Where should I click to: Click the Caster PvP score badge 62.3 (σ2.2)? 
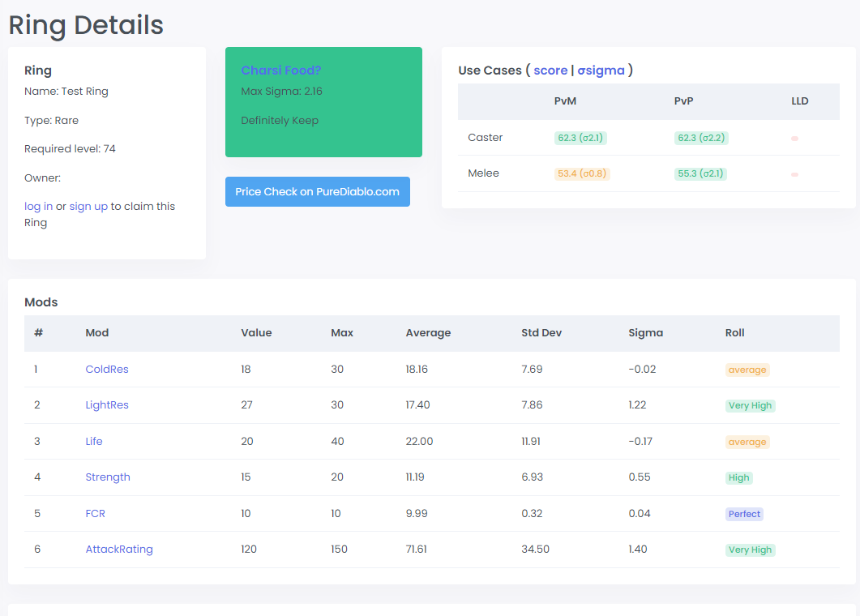701,138
